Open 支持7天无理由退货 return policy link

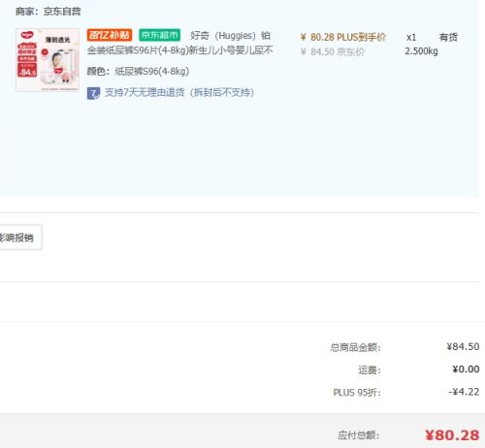coord(179,93)
